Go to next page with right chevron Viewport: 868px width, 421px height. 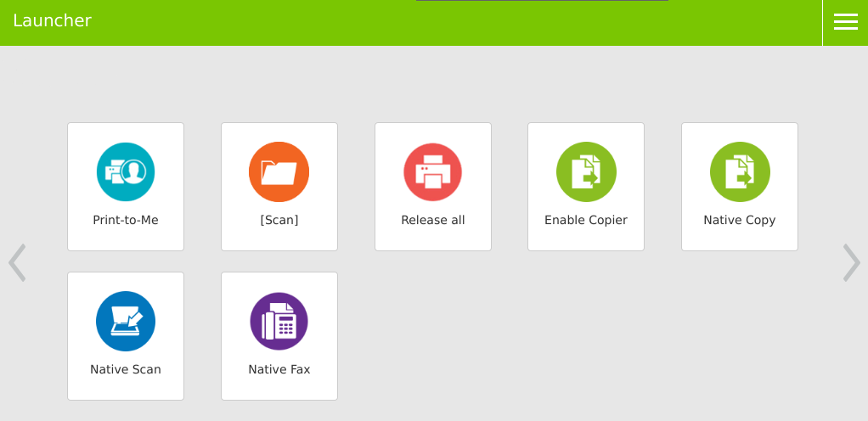[x=851, y=263]
